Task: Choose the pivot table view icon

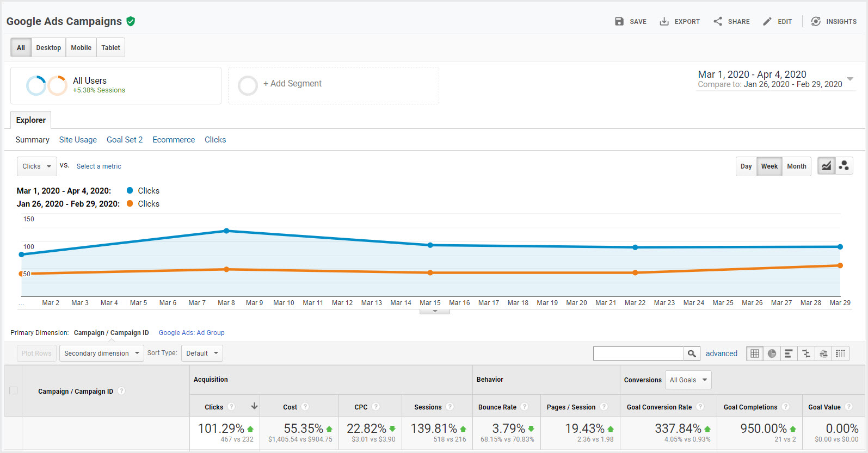Action: tap(841, 353)
